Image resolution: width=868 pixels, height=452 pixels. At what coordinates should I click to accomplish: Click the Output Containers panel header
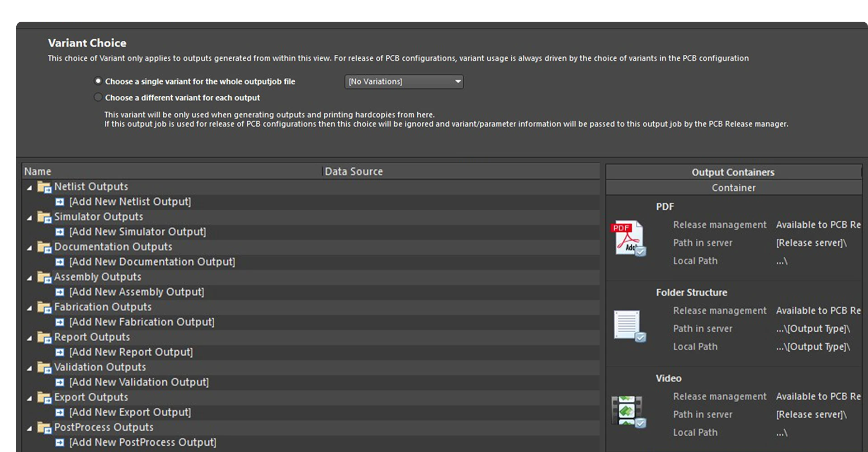tap(733, 172)
